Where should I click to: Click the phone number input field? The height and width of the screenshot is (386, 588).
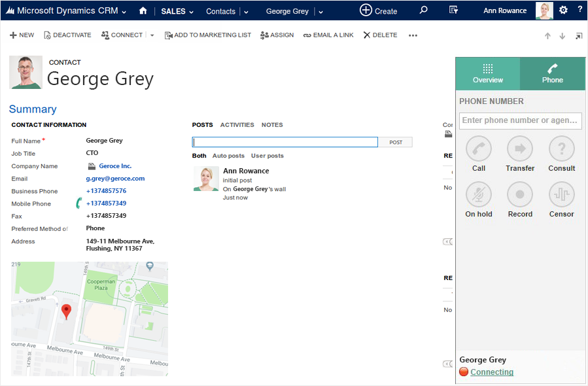coord(521,120)
